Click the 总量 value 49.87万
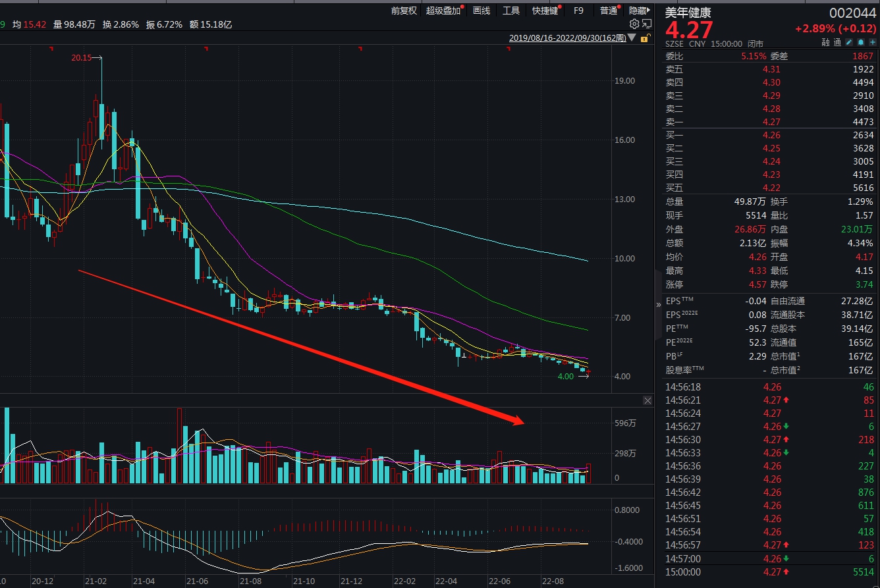This screenshot has height=588, width=880. (750, 201)
